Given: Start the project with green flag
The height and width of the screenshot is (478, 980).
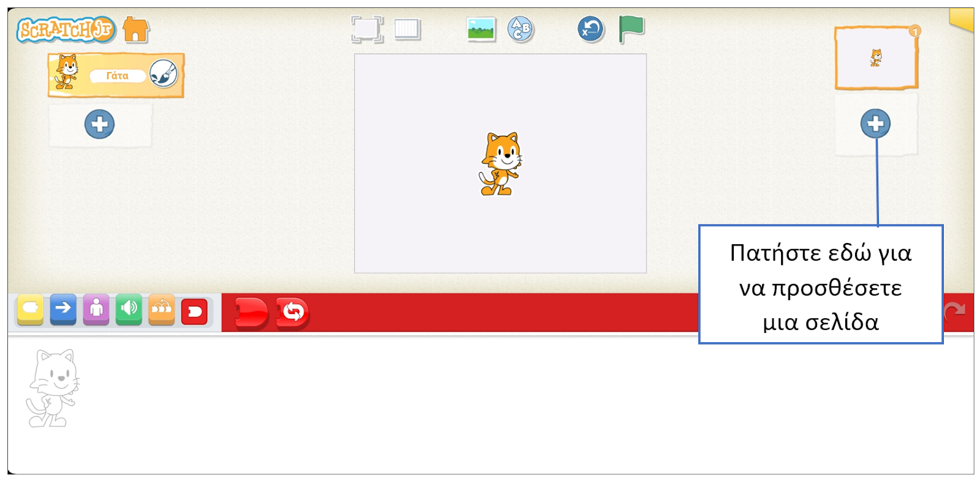Looking at the screenshot, I should click(x=631, y=29).
